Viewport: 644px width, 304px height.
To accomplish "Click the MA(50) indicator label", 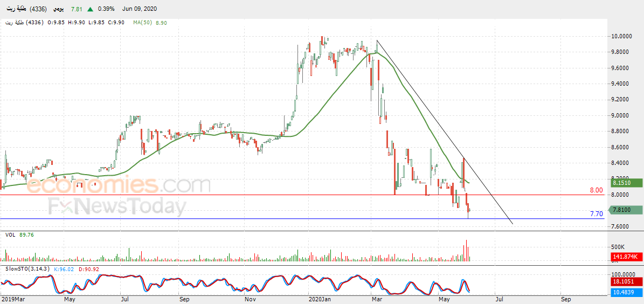I will [142, 23].
